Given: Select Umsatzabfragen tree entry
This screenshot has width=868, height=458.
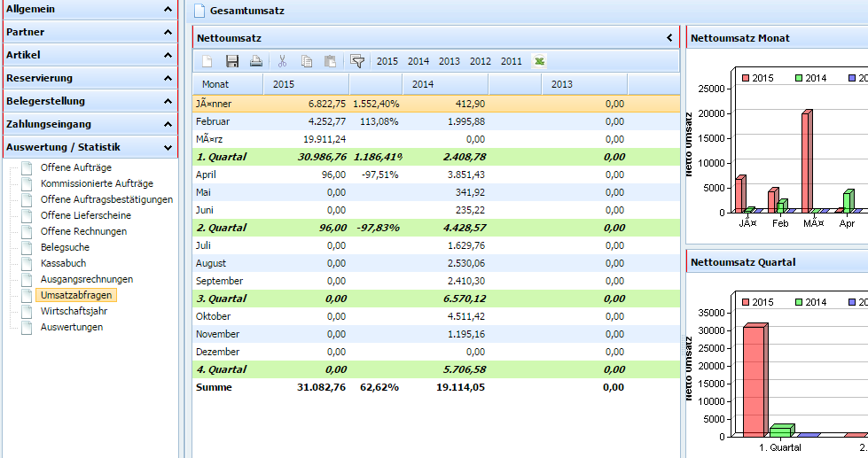Looking at the screenshot, I should 76,295.
